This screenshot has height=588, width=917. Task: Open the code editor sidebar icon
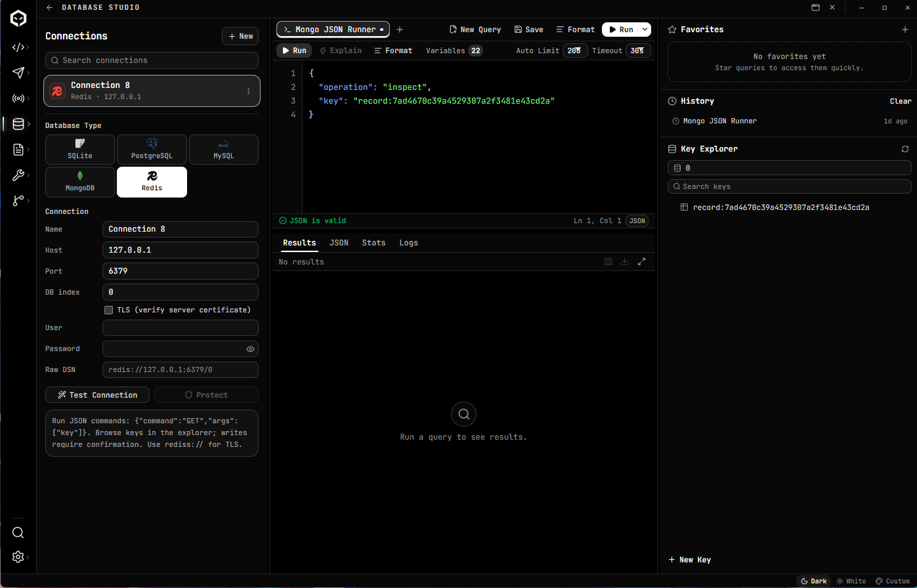(18, 47)
